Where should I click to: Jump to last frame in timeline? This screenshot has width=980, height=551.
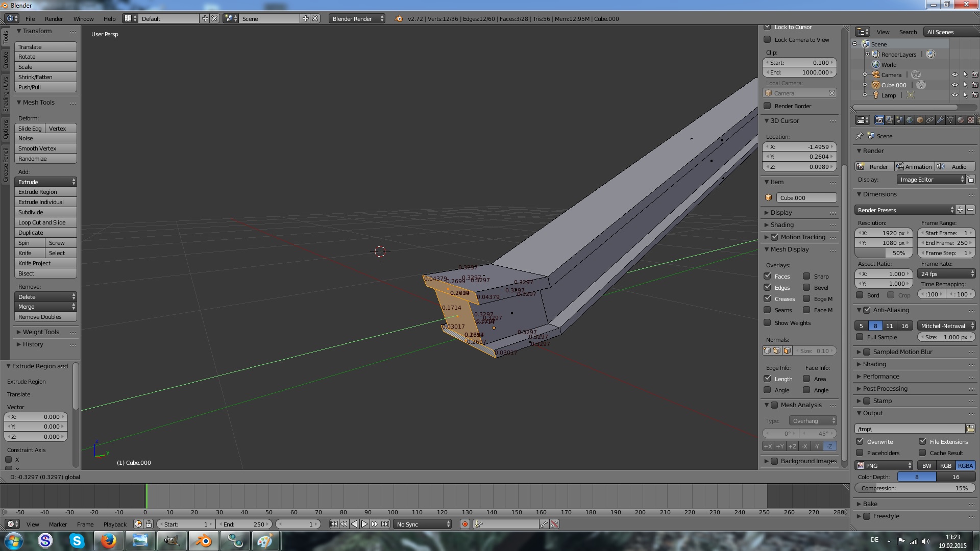(385, 524)
